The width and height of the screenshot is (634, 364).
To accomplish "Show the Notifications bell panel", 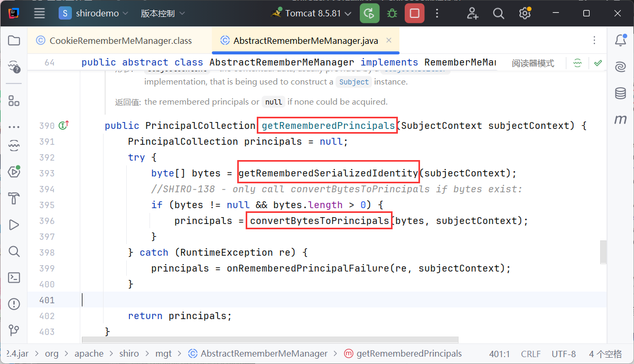I will point(620,41).
